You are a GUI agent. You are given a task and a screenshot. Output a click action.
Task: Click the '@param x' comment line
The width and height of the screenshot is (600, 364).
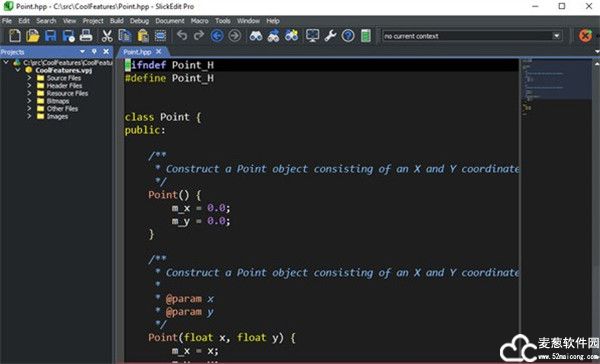pos(184,299)
